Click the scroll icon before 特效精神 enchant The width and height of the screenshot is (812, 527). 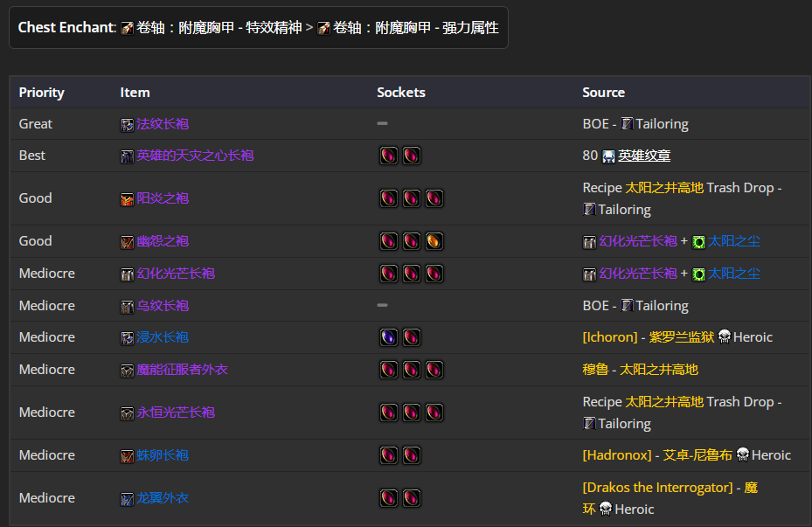(127, 28)
